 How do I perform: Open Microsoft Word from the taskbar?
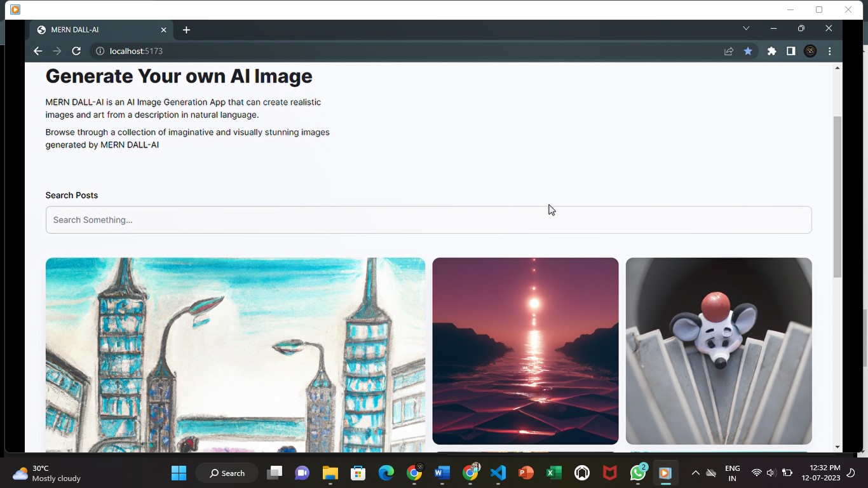[441, 473]
